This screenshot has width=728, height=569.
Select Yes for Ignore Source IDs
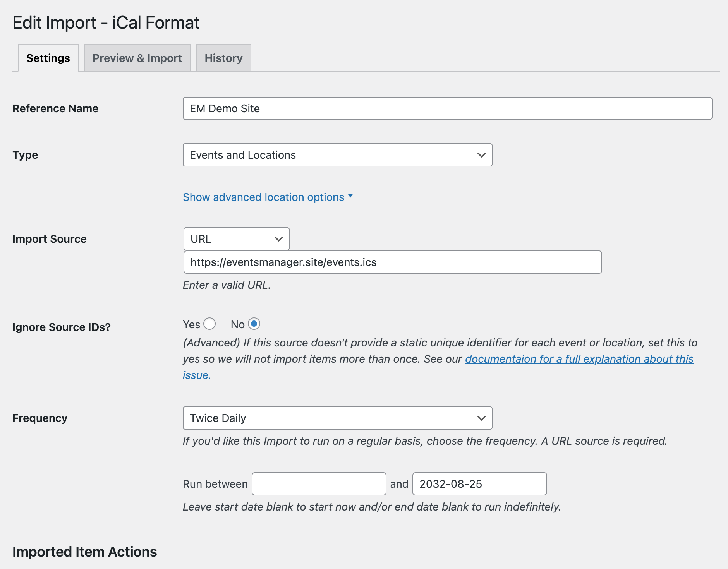click(x=209, y=324)
